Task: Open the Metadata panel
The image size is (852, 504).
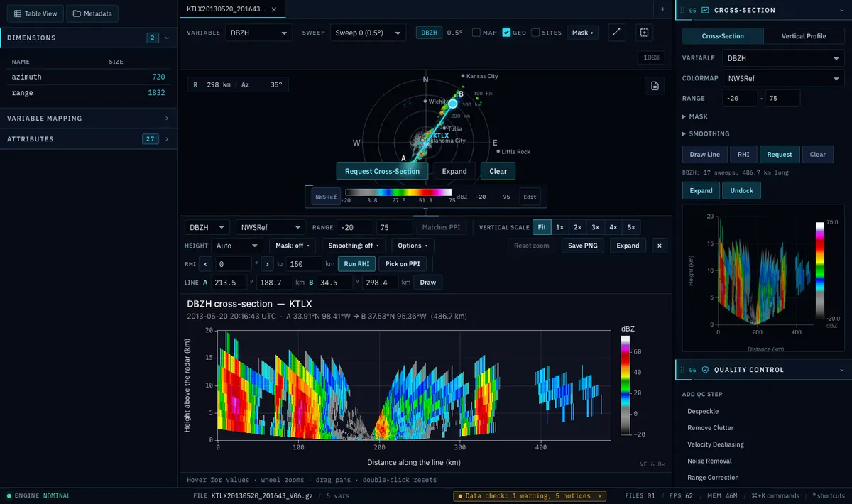Action: pos(92,13)
